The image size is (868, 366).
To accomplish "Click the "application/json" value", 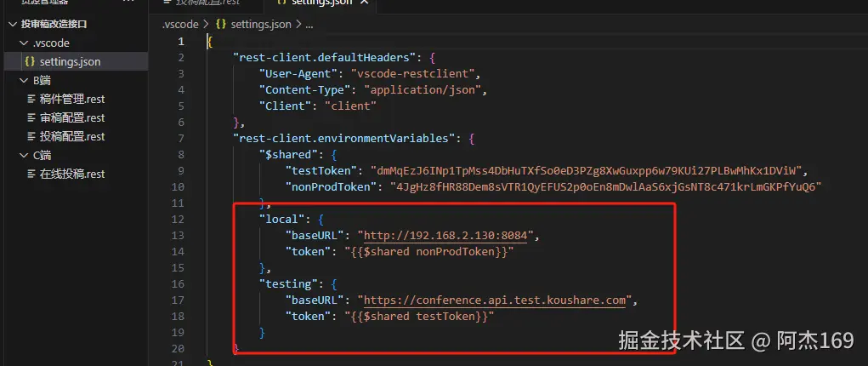I will tap(424, 90).
